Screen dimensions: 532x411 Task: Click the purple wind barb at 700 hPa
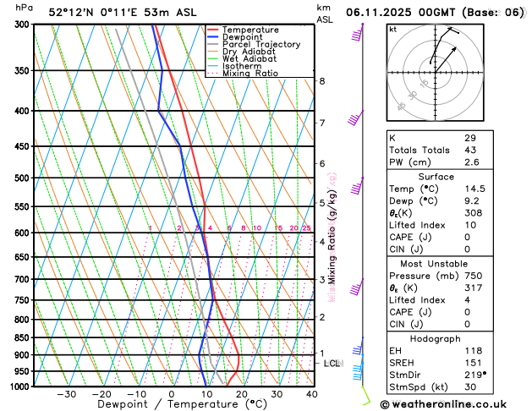tap(357, 287)
